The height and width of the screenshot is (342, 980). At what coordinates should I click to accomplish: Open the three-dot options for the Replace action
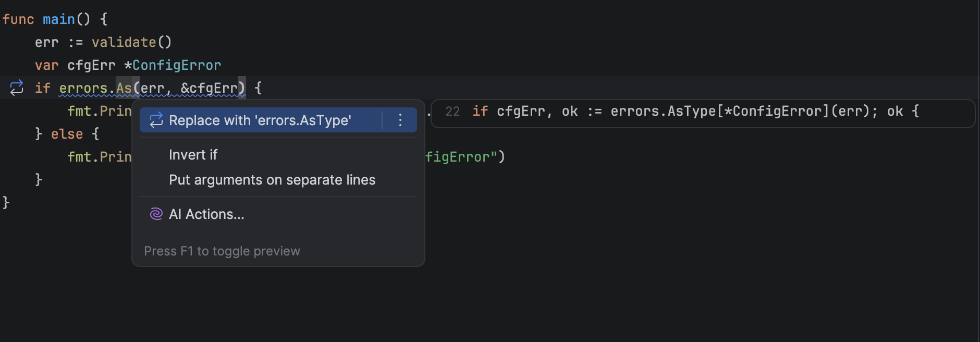[x=400, y=120]
